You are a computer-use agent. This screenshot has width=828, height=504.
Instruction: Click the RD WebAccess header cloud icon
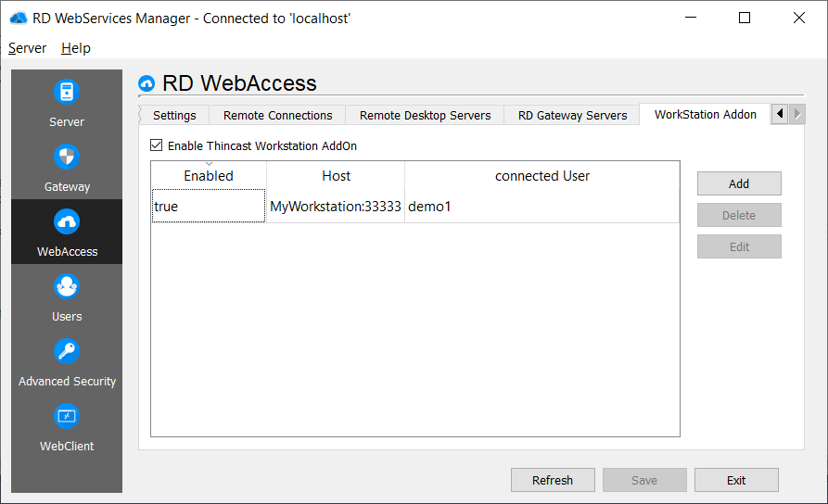click(x=146, y=84)
